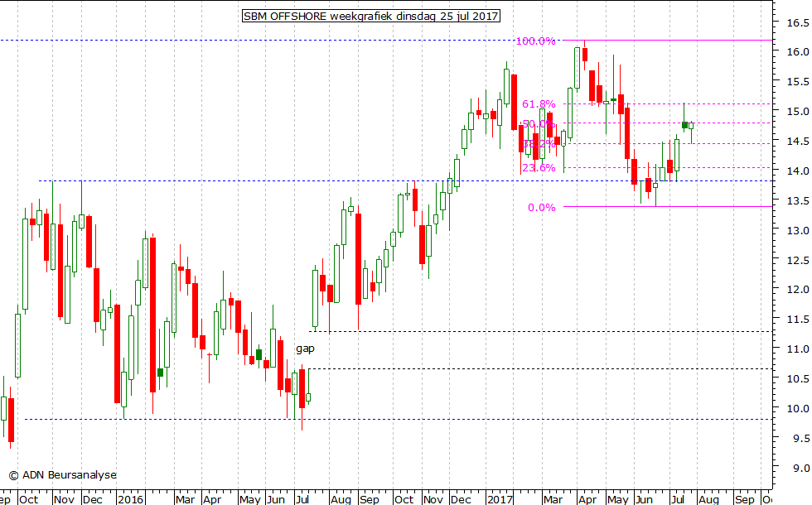The image size is (812, 505).
Task: Click the Jul label between 2016 and 2017
Action: (x=302, y=499)
